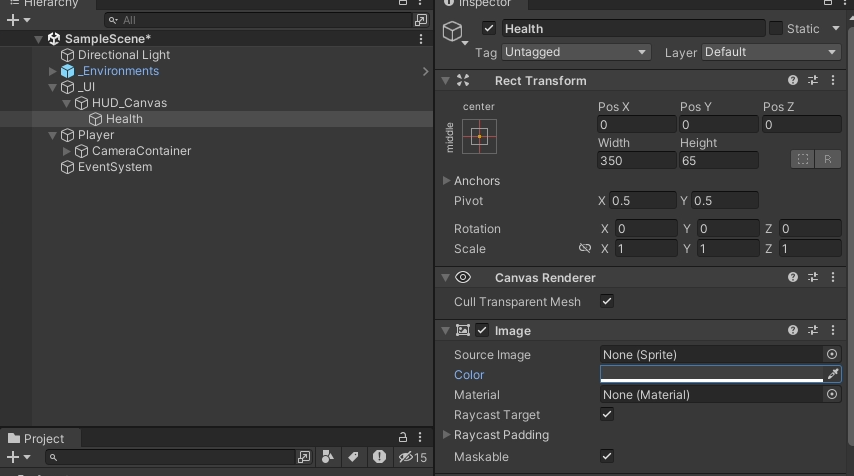Uncheck Raycast Target option
This screenshot has width=854, height=476.
tap(607, 414)
